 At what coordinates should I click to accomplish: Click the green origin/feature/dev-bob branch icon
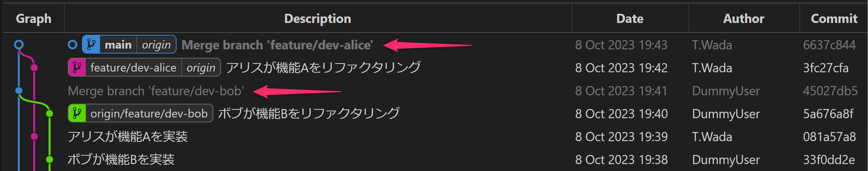(x=77, y=114)
